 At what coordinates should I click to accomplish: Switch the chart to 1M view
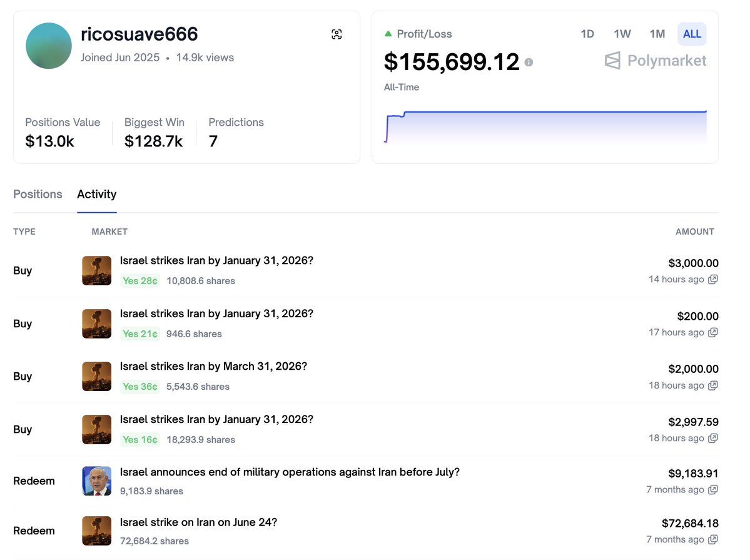(x=657, y=34)
